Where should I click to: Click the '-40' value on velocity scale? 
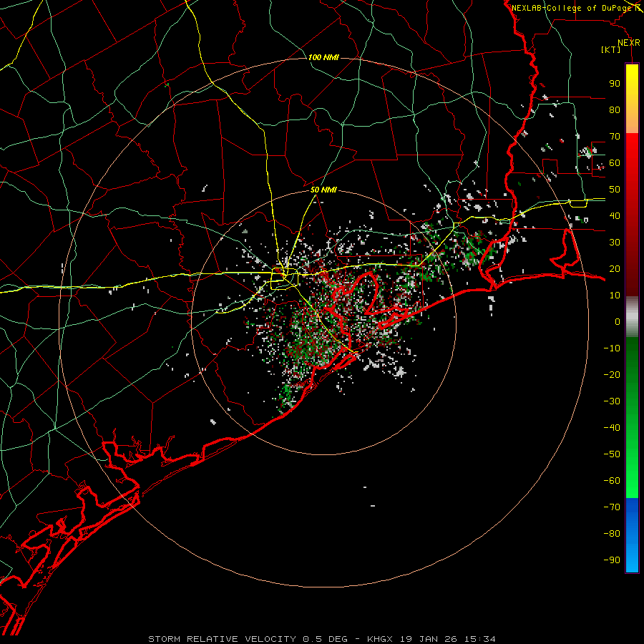612,428
